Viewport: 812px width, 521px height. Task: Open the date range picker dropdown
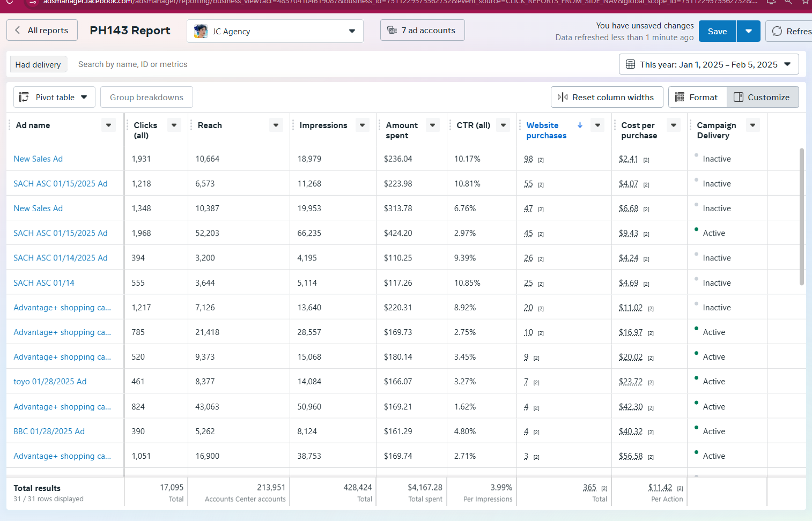708,64
